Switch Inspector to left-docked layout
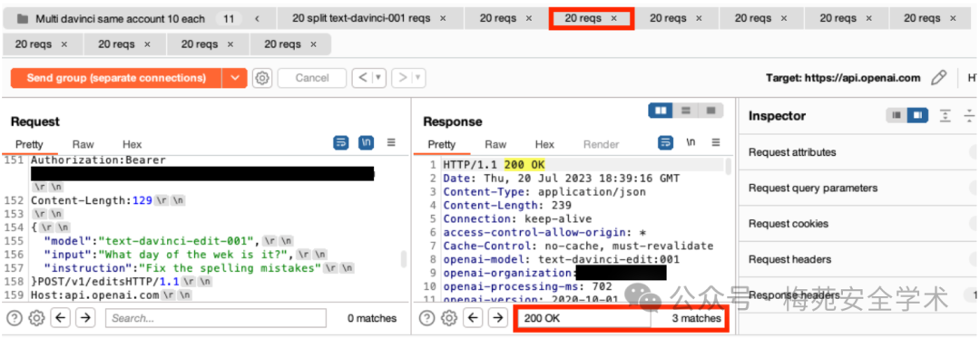Image resolution: width=980 pixels, height=338 pixels. click(897, 115)
